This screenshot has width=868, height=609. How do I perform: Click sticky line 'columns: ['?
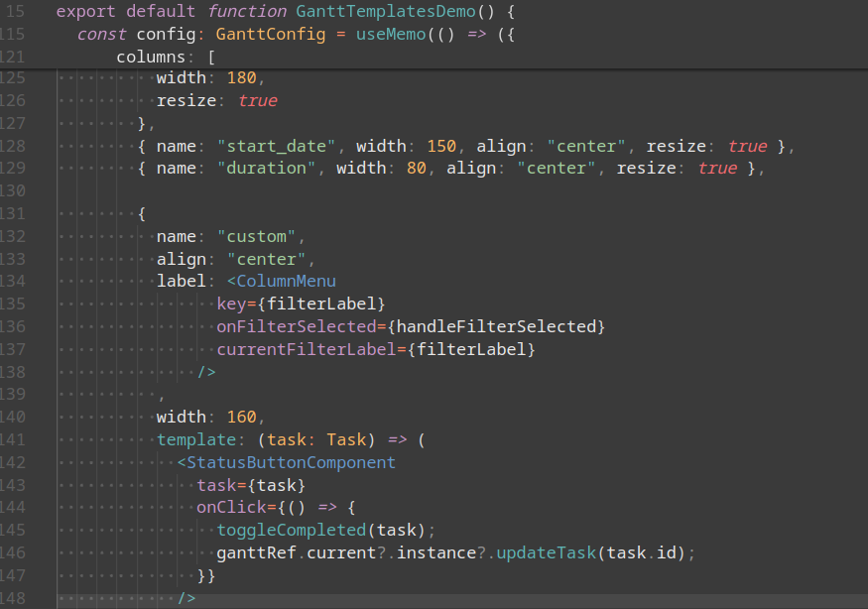(166, 57)
